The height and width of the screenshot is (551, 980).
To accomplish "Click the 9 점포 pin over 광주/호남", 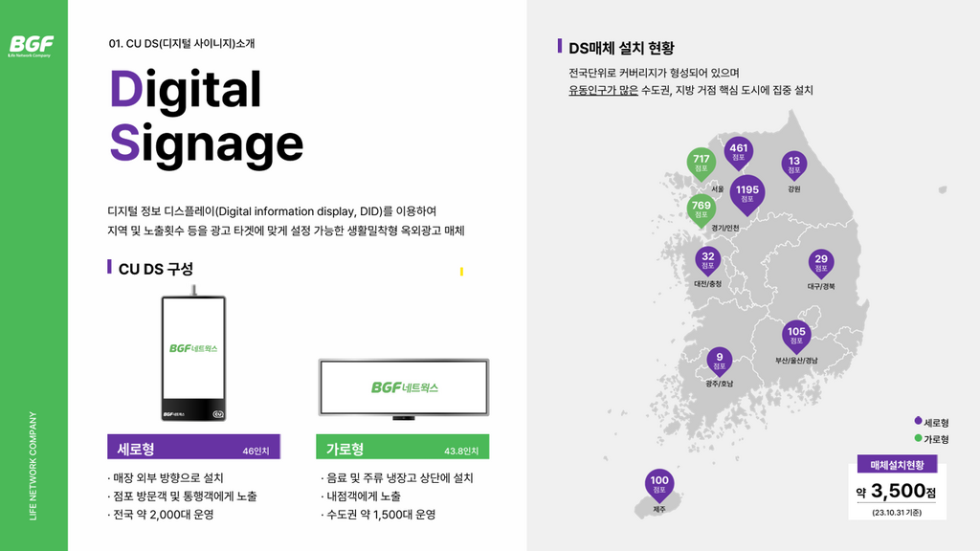I will point(720,361).
